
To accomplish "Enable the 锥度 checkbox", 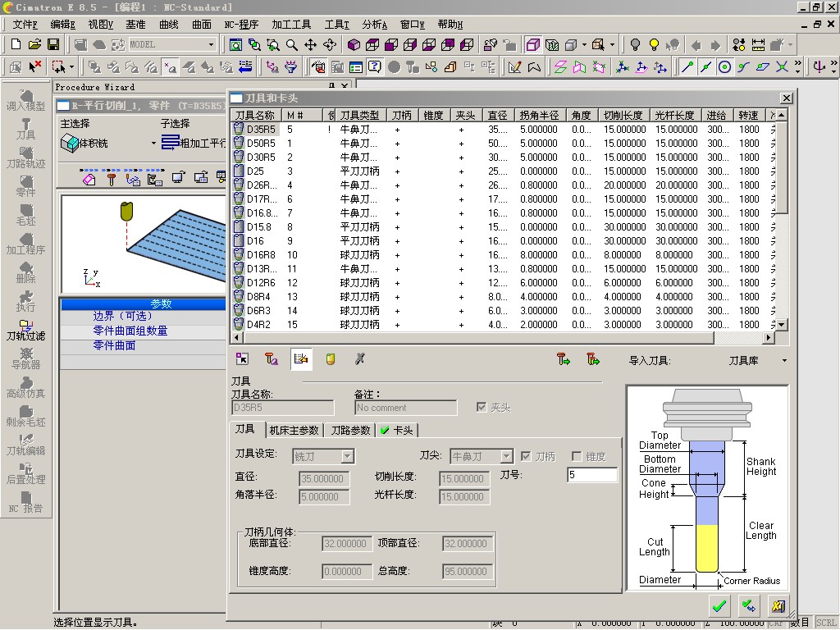I will pos(577,456).
